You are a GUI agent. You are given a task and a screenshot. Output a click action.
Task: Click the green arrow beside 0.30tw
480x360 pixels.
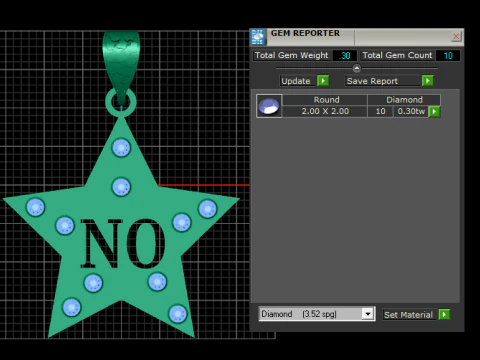[x=434, y=111]
